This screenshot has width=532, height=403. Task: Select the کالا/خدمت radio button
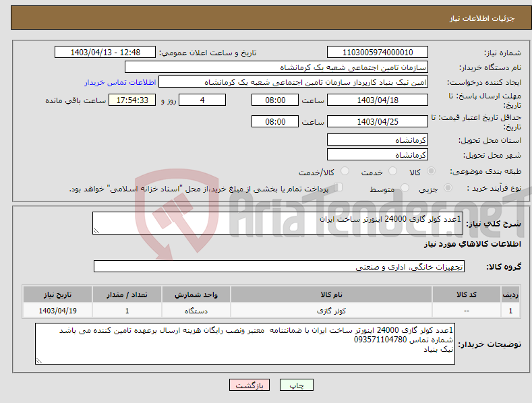345,171
